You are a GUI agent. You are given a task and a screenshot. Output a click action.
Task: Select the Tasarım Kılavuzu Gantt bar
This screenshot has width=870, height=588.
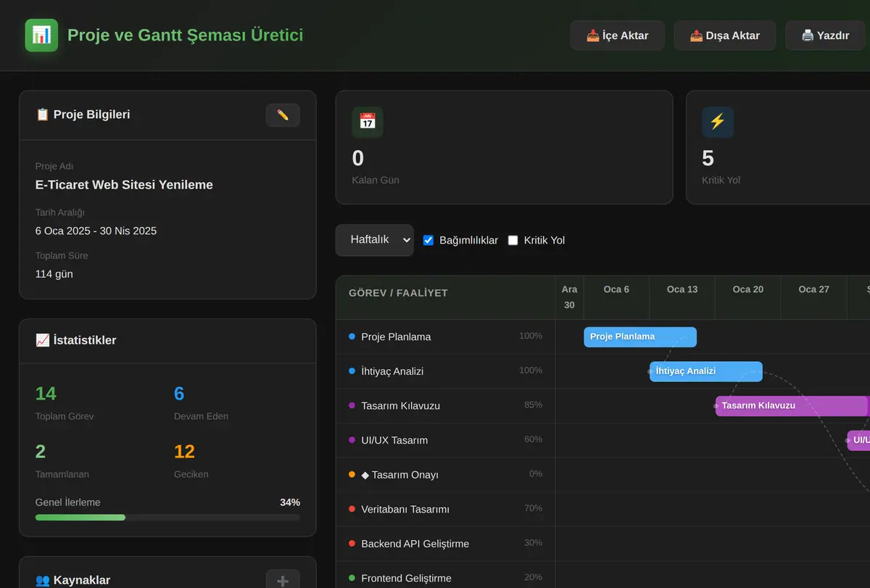click(x=792, y=406)
